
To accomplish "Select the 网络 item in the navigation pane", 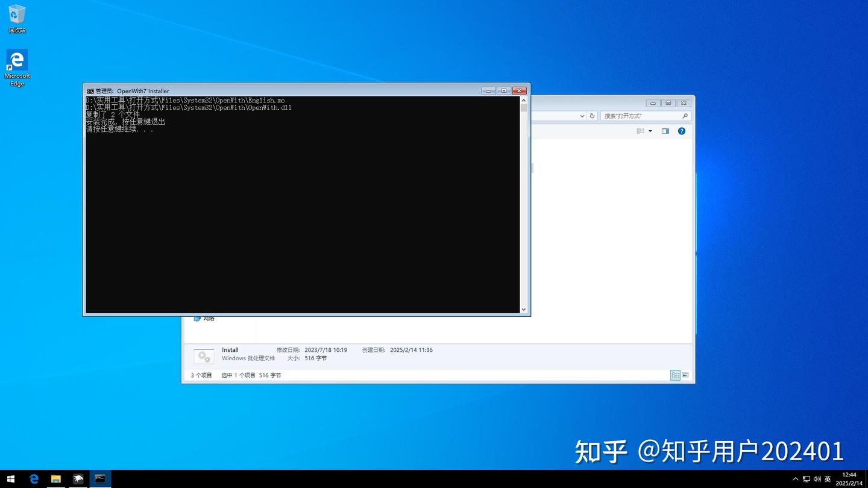I will 209,318.
